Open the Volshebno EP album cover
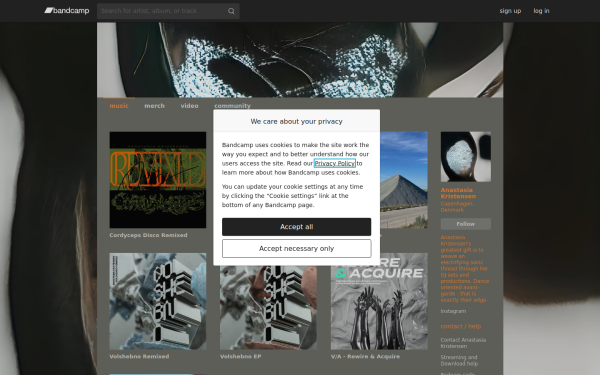 tap(268, 307)
